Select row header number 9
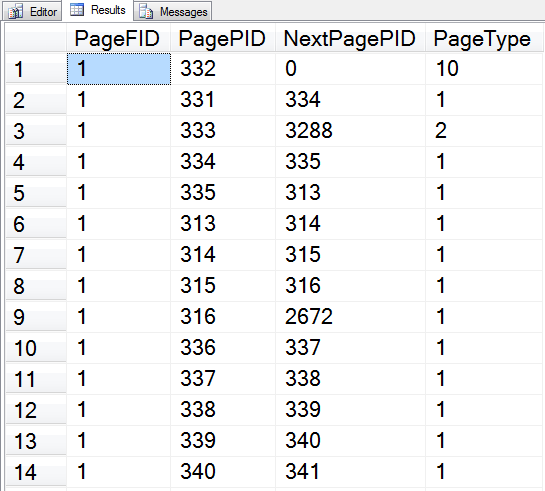Screen dimensions: 545x491 pyautogui.click(x=36, y=317)
